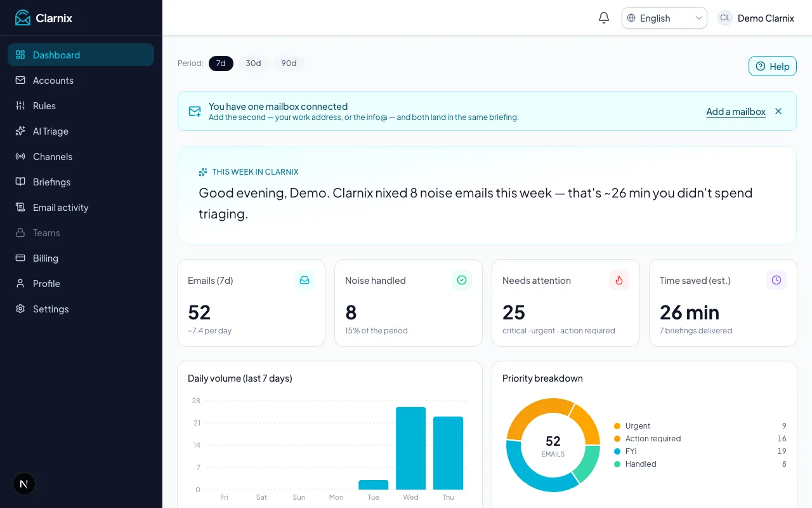812x508 pixels.
Task: Click the Dashboard grid icon in sidebar
Action: coord(20,55)
